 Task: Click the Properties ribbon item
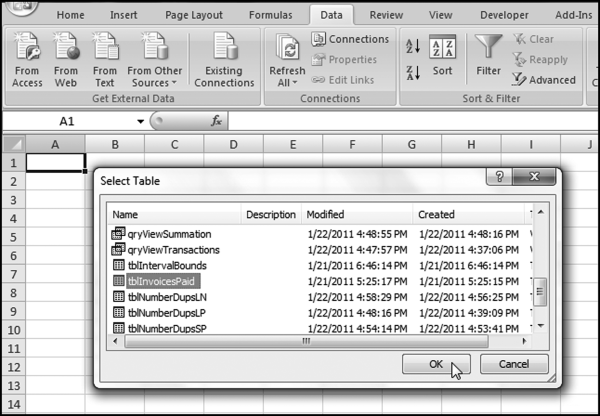click(x=344, y=60)
